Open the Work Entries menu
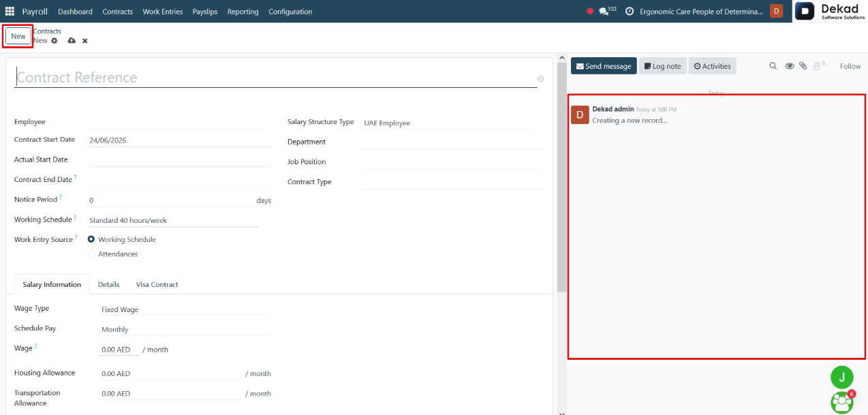 pyautogui.click(x=163, y=12)
